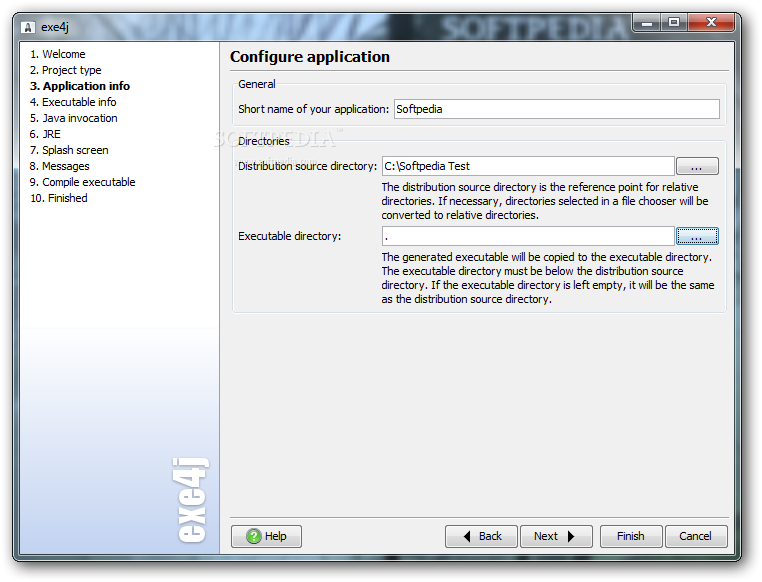Open Help

(266, 536)
